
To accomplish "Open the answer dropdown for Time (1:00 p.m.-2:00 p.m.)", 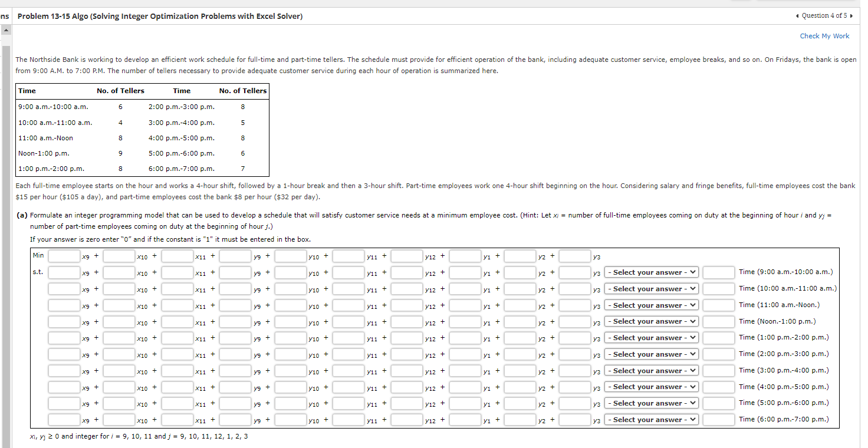I will (x=650, y=338).
